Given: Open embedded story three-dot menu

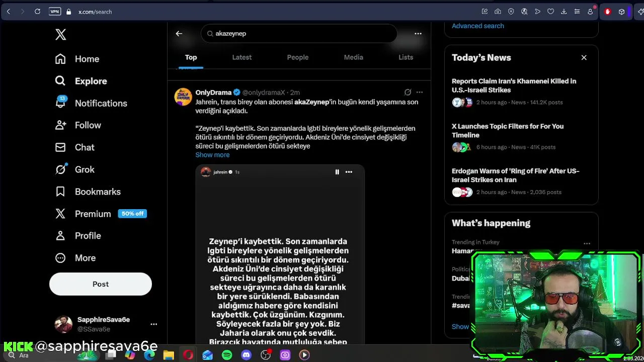Looking at the screenshot, I should point(349,172).
